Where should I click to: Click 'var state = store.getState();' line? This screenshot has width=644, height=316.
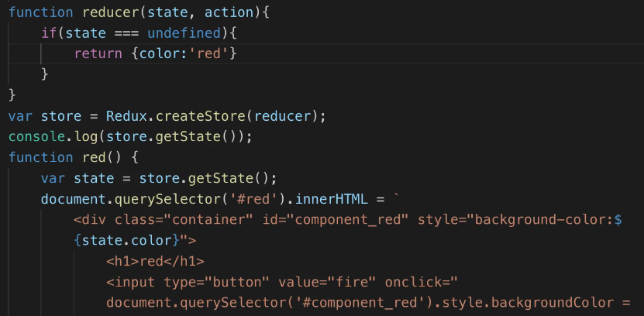coord(159,178)
